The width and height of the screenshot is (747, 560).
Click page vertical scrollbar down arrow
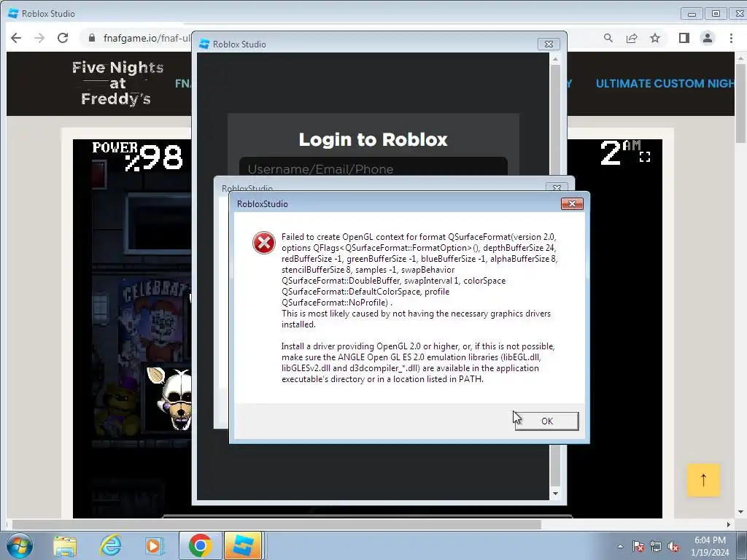tap(740, 512)
